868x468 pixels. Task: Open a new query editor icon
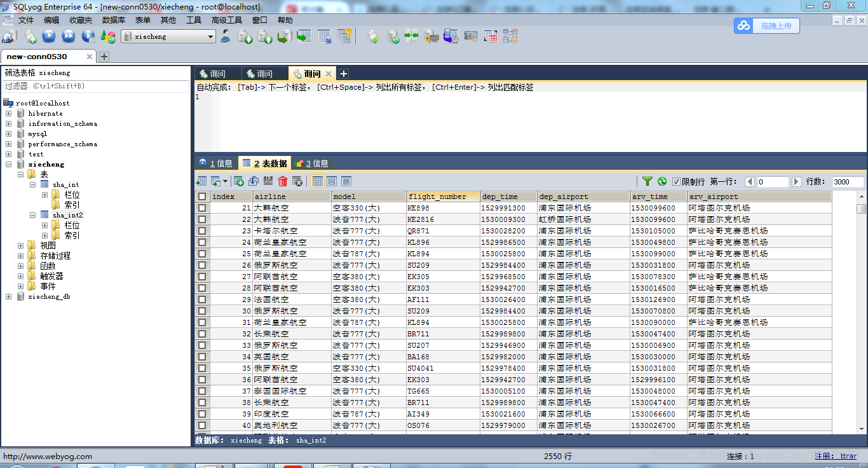point(30,36)
